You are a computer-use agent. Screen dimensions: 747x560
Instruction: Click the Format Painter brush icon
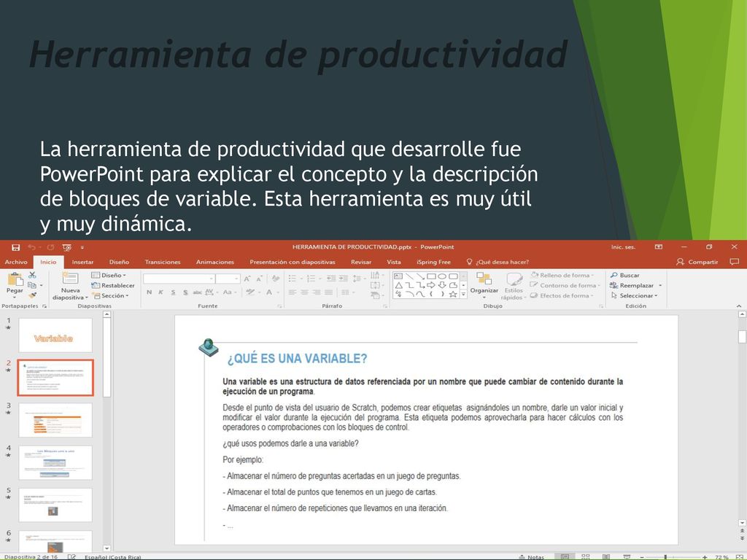32,296
